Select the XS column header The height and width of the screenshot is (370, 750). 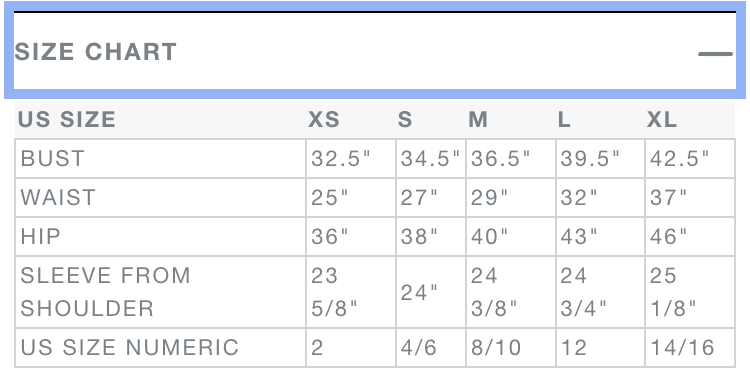(x=324, y=120)
